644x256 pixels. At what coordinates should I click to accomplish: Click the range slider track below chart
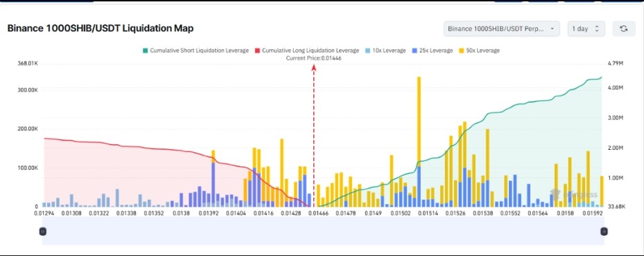click(x=323, y=231)
